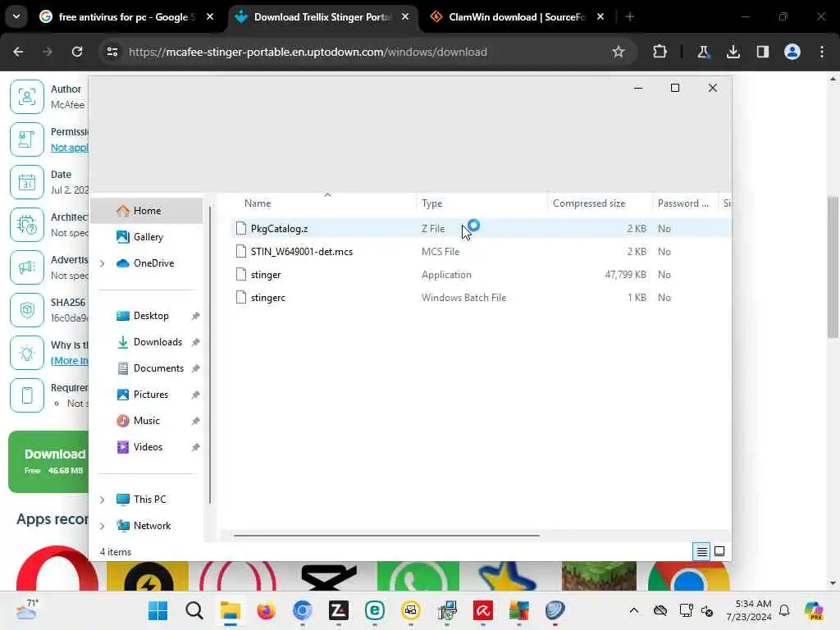Open the Music quick access folder
Image resolution: width=840 pixels, height=630 pixels.
click(x=146, y=421)
